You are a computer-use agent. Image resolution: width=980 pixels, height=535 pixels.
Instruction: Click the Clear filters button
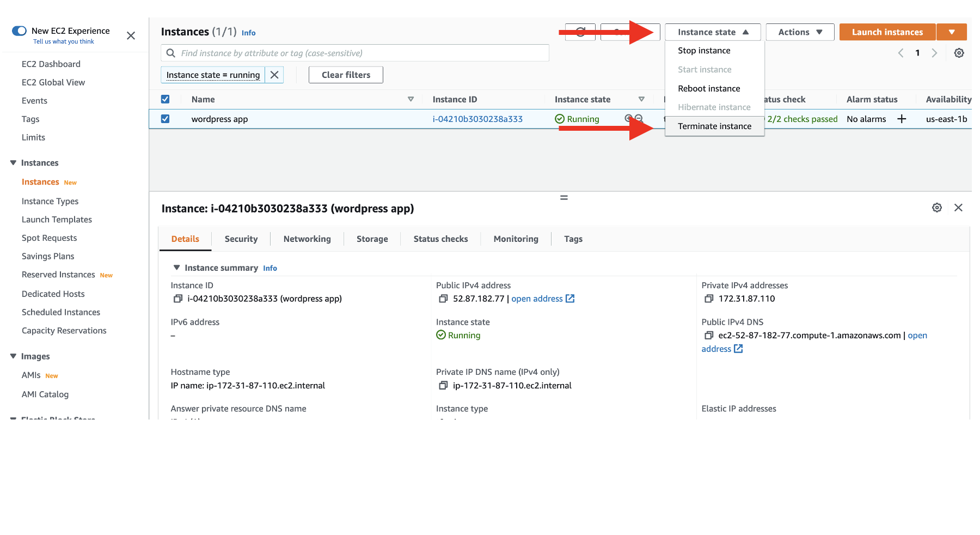[346, 75]
